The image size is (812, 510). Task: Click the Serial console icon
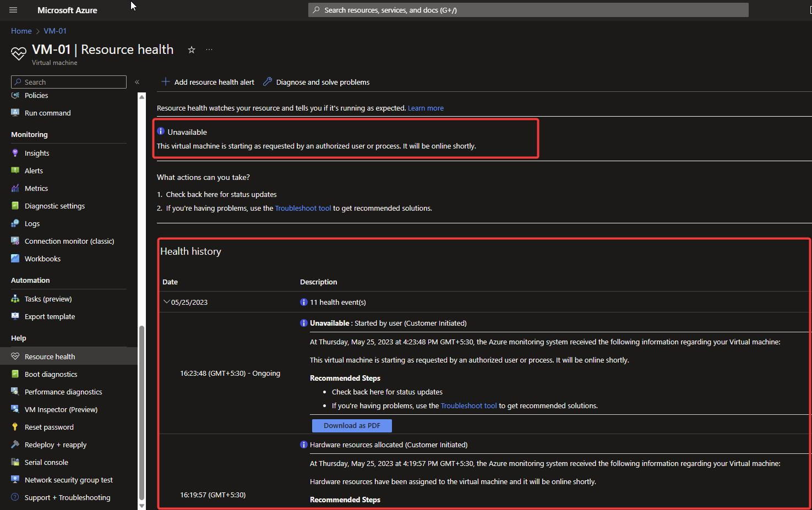click(x=15, y=462)
